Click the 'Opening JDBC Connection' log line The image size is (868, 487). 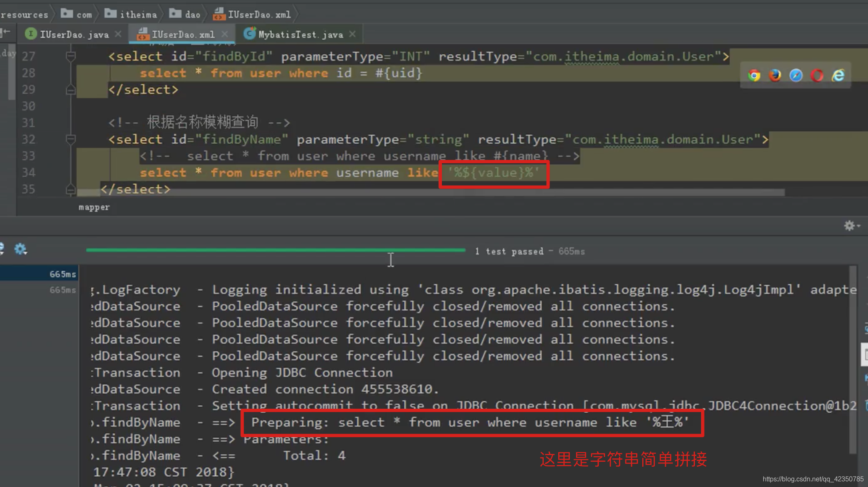click(x=302, y=373)
